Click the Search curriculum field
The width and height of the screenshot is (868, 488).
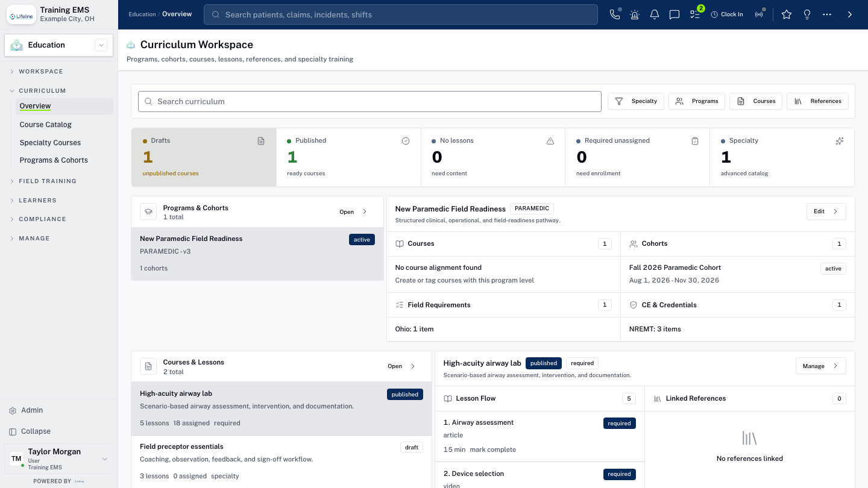pyautogui.click(x=370, y=101)
